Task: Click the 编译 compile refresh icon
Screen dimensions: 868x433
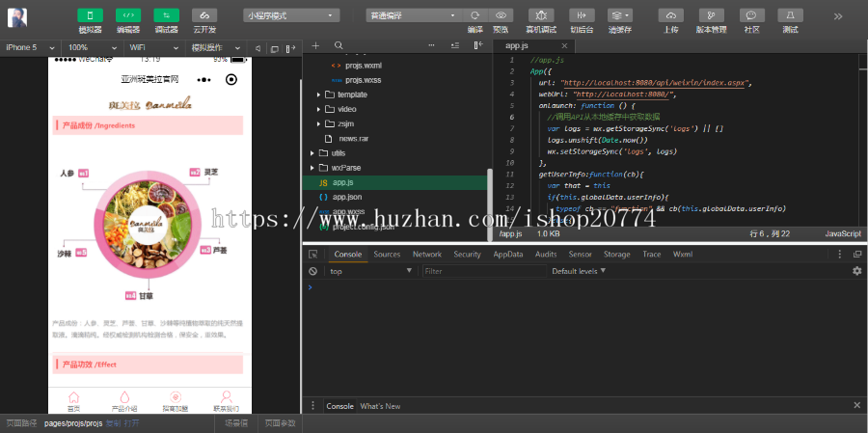Action: (x=475, y=15)
